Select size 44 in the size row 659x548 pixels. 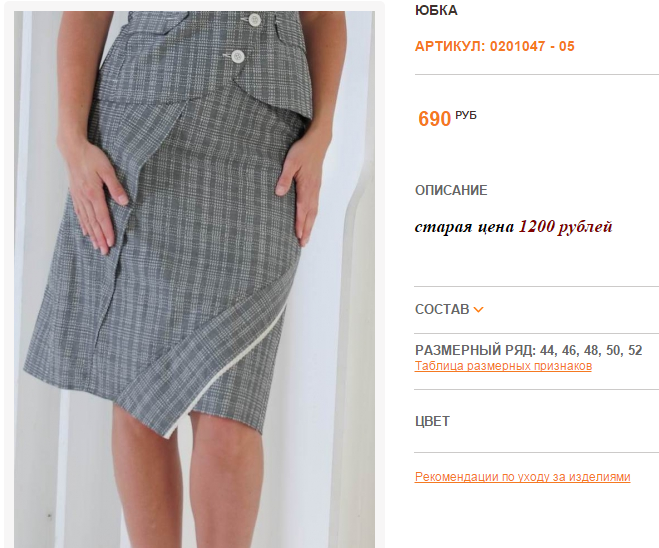[549, 350]
